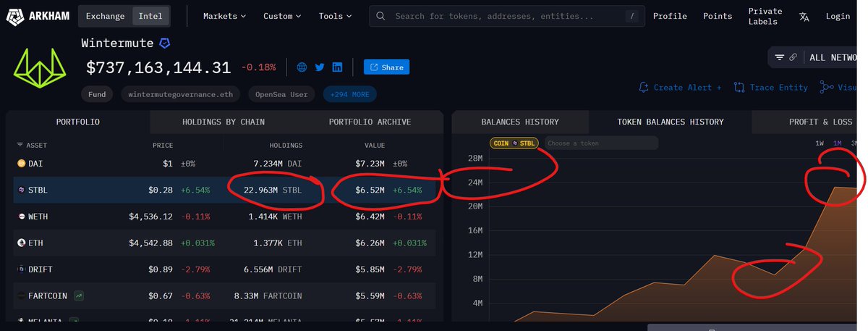Open the Token Balances History tab
Screen dimensions: 868x331
click(x=670, y=122)
